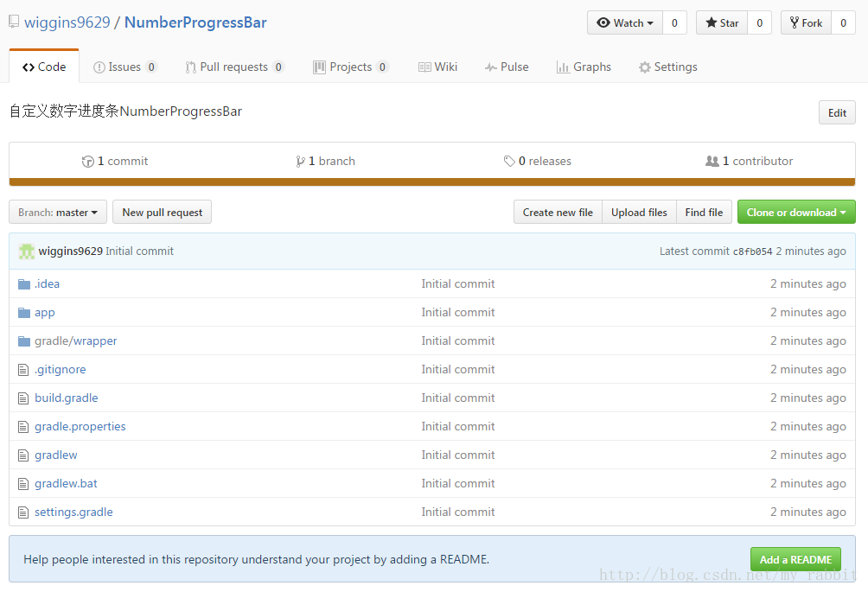View the 1 contributor link
The height and width of the screenshot is (592, 868).
click(749, 161)
